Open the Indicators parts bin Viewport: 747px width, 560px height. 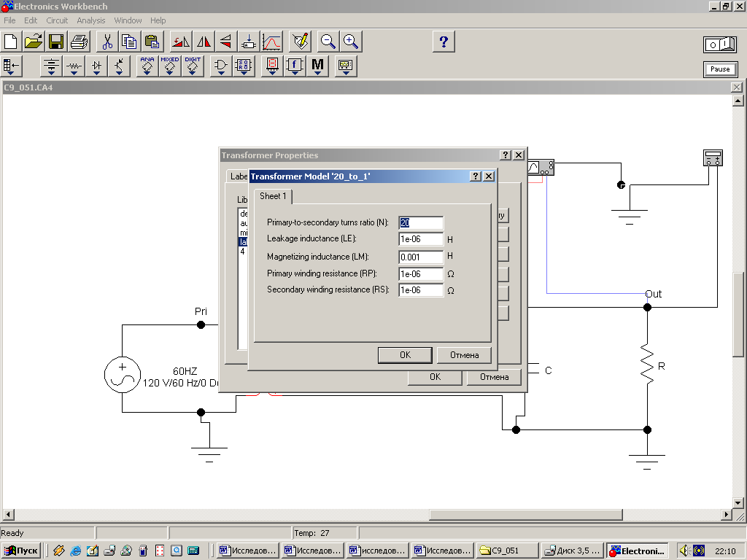coord(272,66)
